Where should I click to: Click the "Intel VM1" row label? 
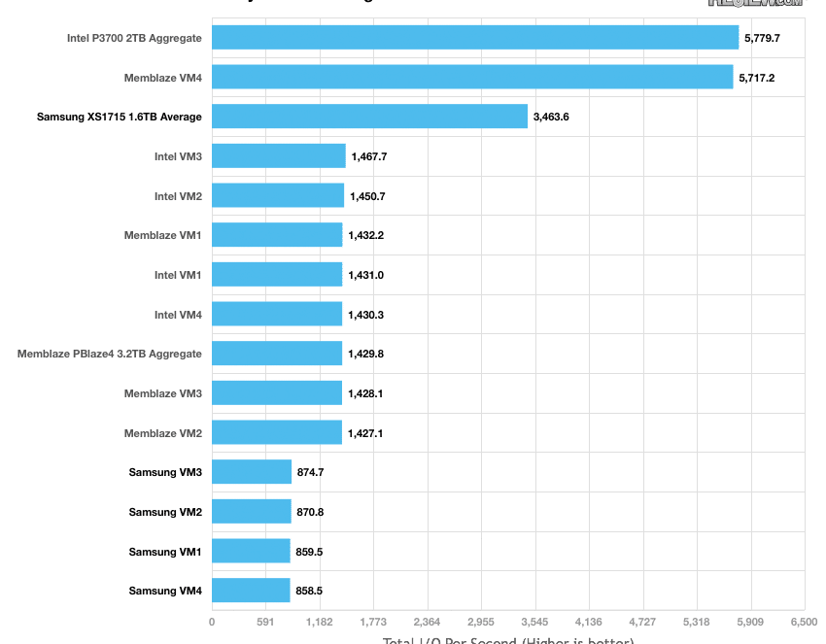[178, 275]
